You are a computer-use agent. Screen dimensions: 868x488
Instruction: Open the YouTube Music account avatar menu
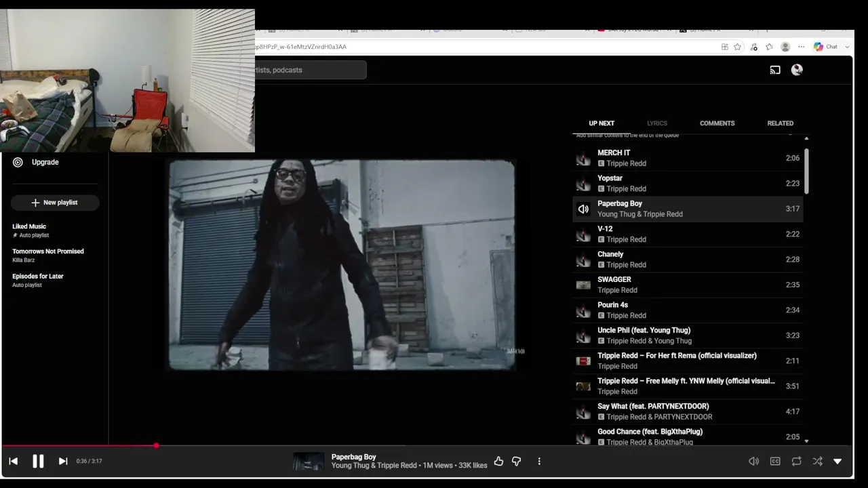coord(797,70)
